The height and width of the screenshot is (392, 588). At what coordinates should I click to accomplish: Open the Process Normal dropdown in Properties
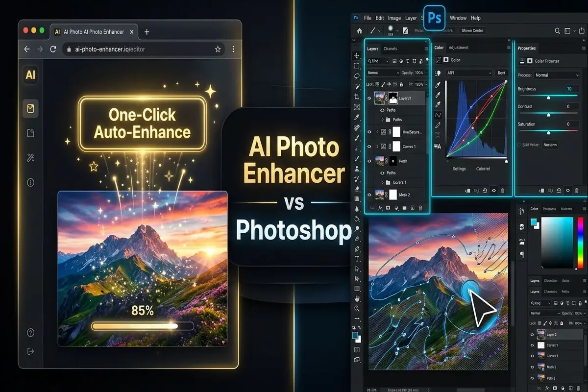557,75
